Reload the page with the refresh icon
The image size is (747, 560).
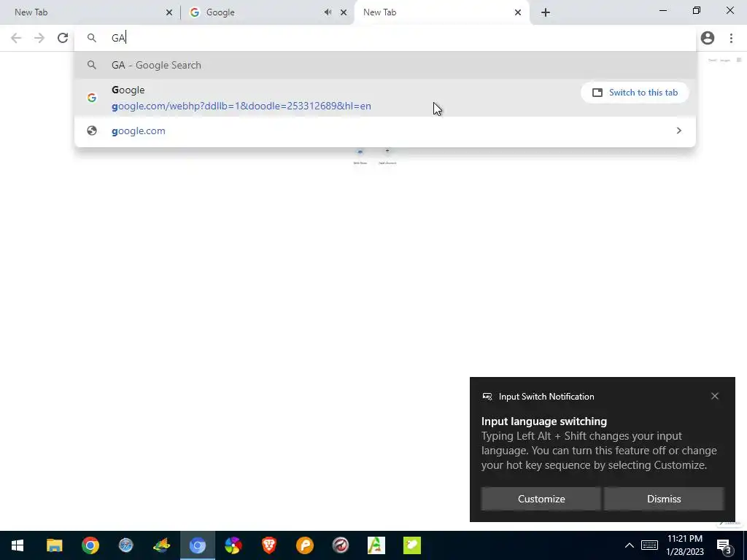pyautogui.click(x=63, y=38)
